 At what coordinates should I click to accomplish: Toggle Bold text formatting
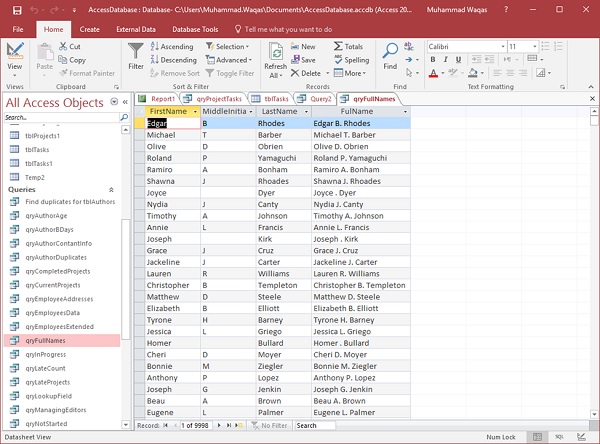tap(432, 59)
